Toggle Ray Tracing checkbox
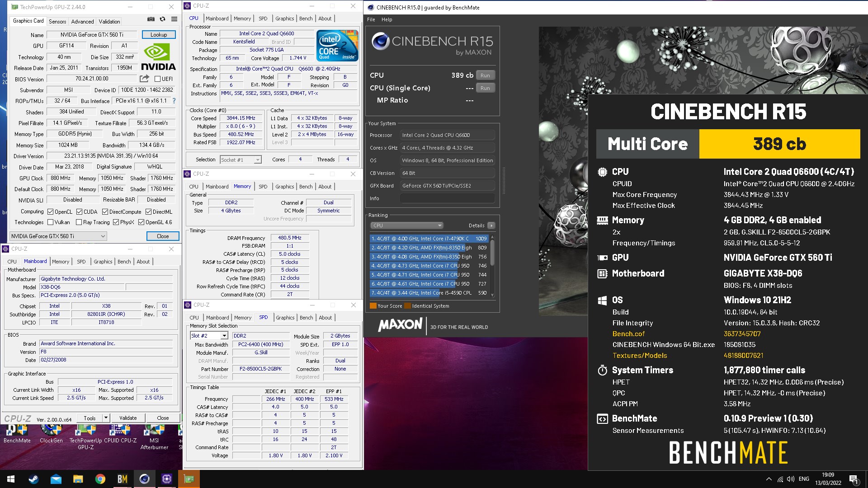Screen dimensions: 868x488 click(79, 222)
